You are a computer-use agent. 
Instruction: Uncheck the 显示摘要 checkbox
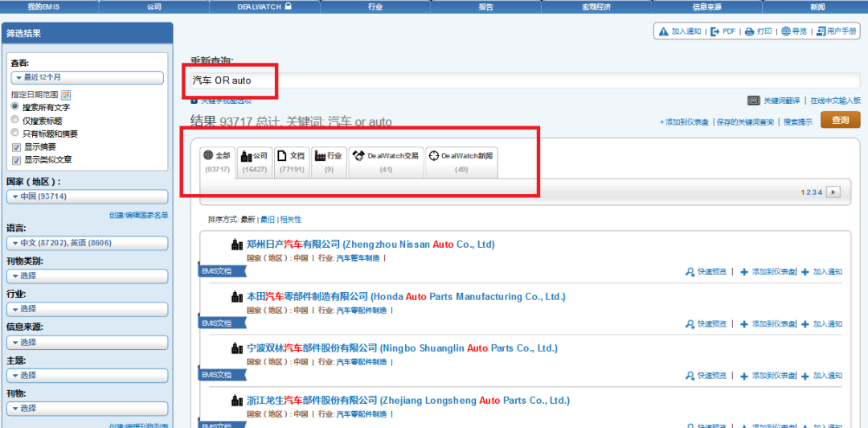(x=16, y=147)
